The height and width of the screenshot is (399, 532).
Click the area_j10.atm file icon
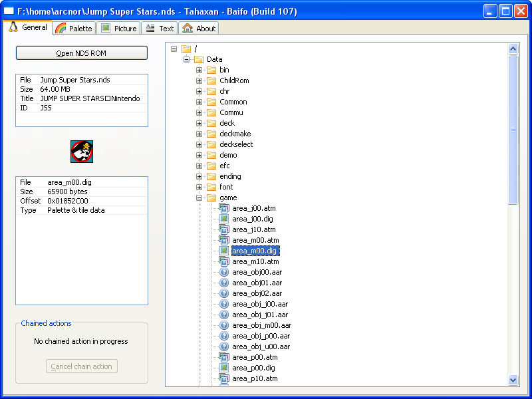[224, 229]
